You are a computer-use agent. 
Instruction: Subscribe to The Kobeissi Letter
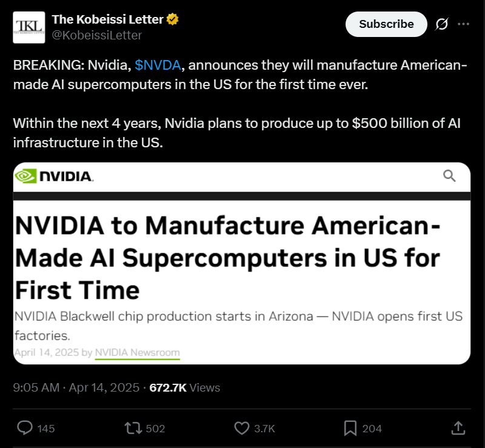386,24
